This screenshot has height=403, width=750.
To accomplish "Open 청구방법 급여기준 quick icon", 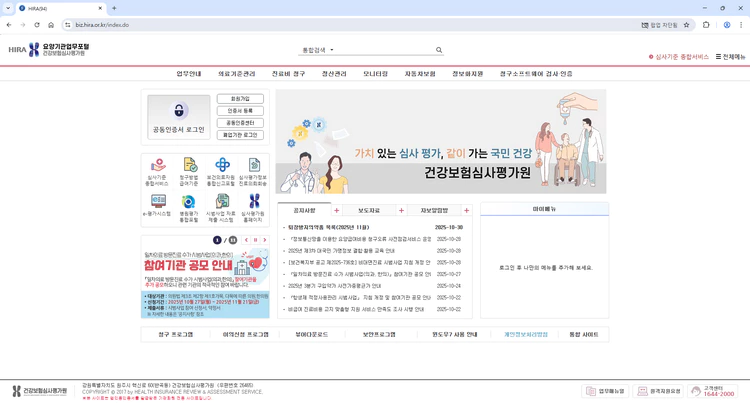I will tap(189, 172).
